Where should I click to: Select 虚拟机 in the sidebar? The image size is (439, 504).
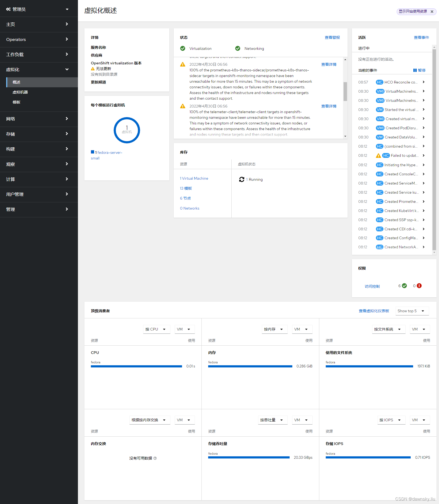(x=20, y=92)
